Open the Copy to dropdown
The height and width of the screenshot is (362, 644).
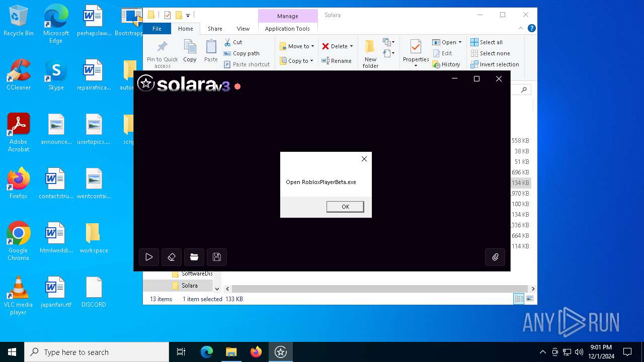point(297,61)
